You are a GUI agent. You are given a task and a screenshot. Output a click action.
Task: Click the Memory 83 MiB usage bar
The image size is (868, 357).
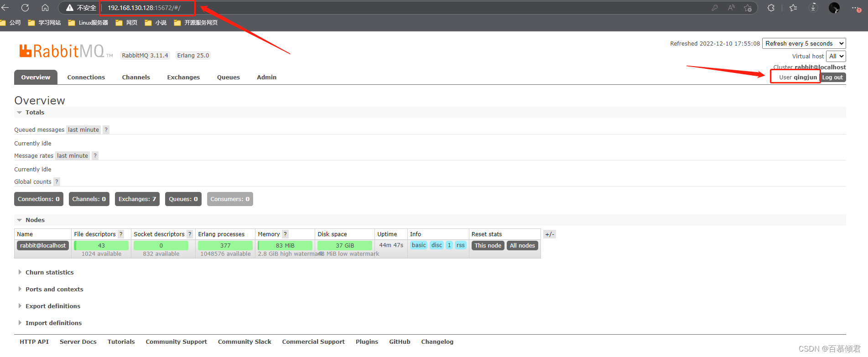point(285,246)
